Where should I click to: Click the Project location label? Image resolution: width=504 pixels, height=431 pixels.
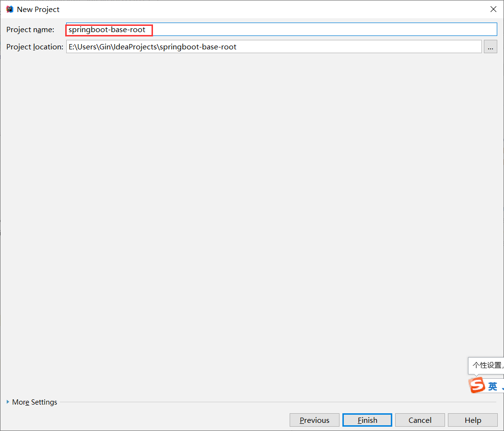coord(35,47)
